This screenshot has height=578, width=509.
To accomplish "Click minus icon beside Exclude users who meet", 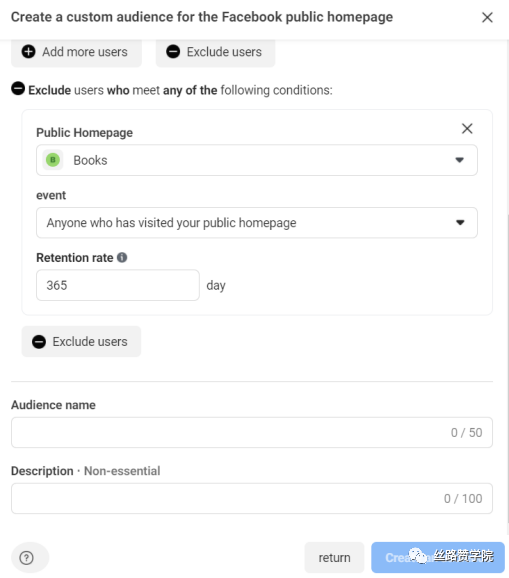I will pos(18,89).
